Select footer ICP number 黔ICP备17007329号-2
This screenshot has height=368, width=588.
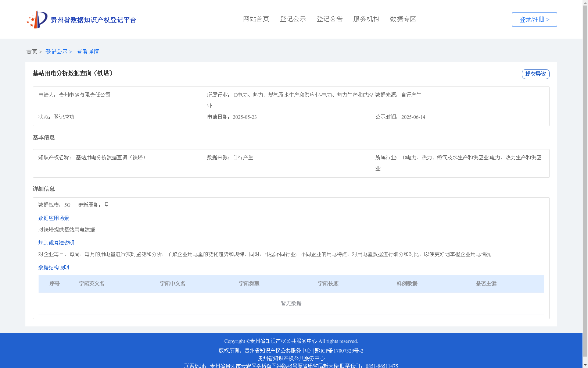339,351
